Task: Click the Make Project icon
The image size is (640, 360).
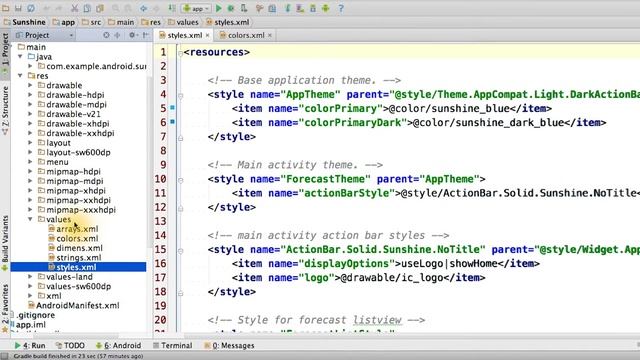Action: (172, 8)
